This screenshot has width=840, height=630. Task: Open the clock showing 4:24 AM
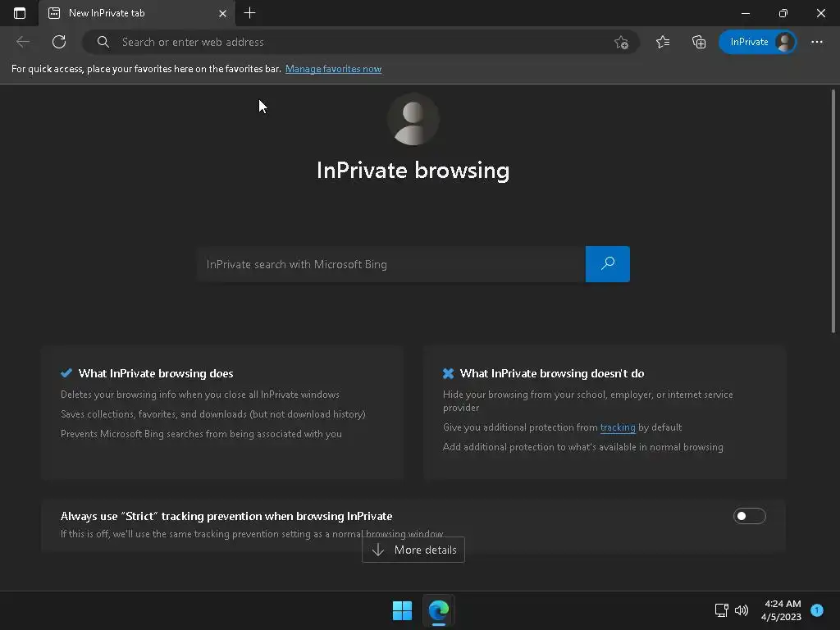(782, 610)
